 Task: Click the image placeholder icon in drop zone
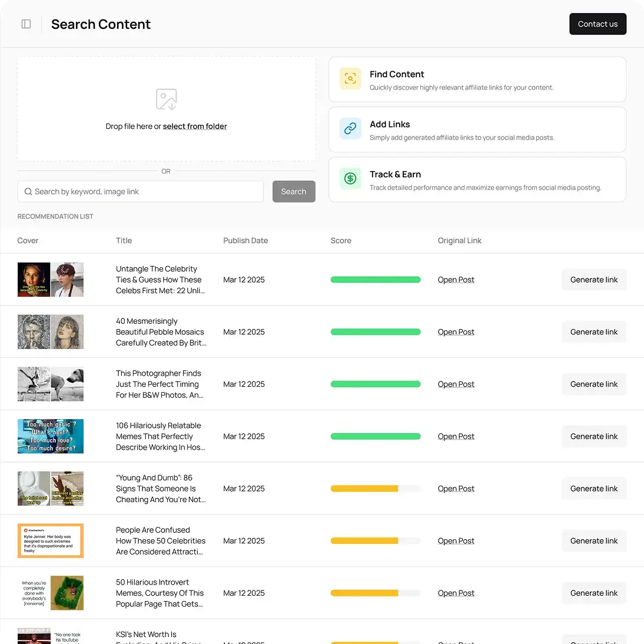(166, 99)
